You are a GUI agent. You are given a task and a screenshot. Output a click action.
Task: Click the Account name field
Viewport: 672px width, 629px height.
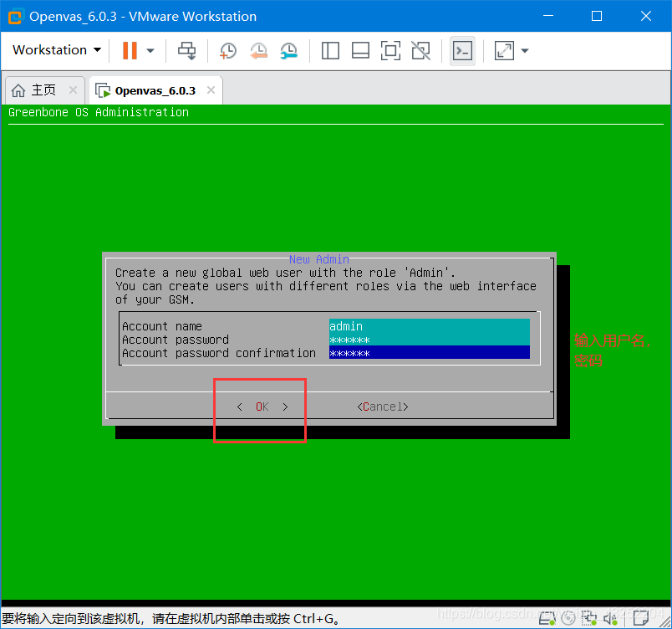pos(430,326)
